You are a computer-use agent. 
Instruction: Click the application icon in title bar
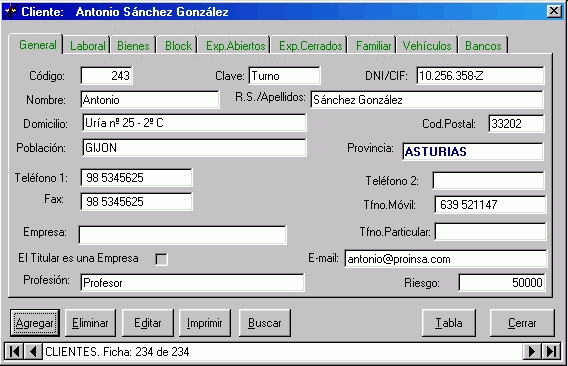coord(11,12)
